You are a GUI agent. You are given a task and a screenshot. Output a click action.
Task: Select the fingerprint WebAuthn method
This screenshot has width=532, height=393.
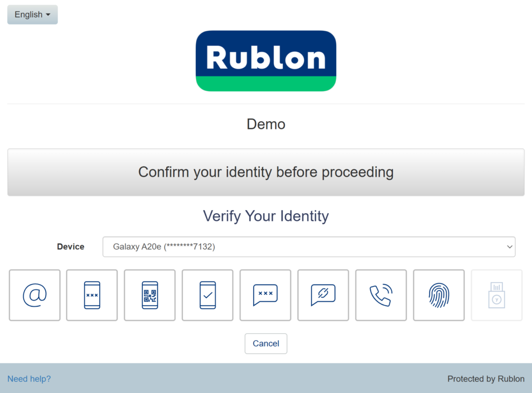(438, 295)
